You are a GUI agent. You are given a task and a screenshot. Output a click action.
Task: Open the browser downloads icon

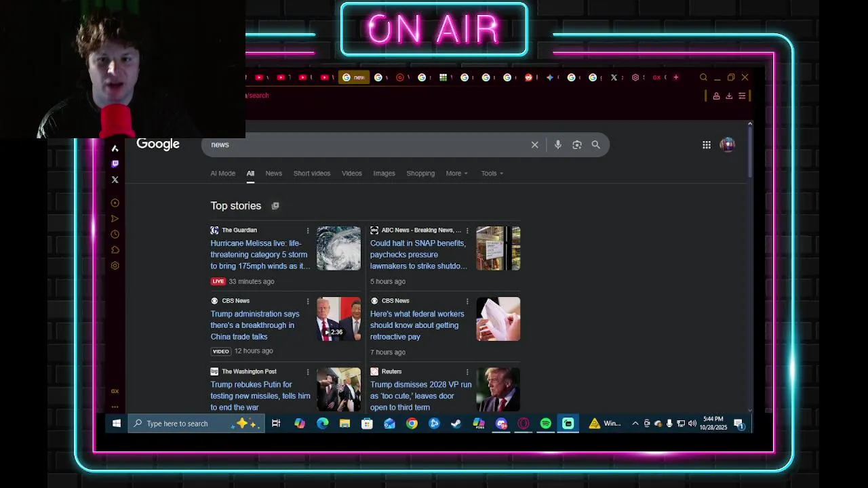point(729,96)
